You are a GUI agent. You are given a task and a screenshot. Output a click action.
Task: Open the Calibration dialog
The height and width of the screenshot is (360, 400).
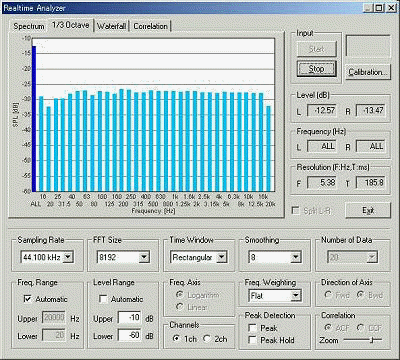(368, 72)
